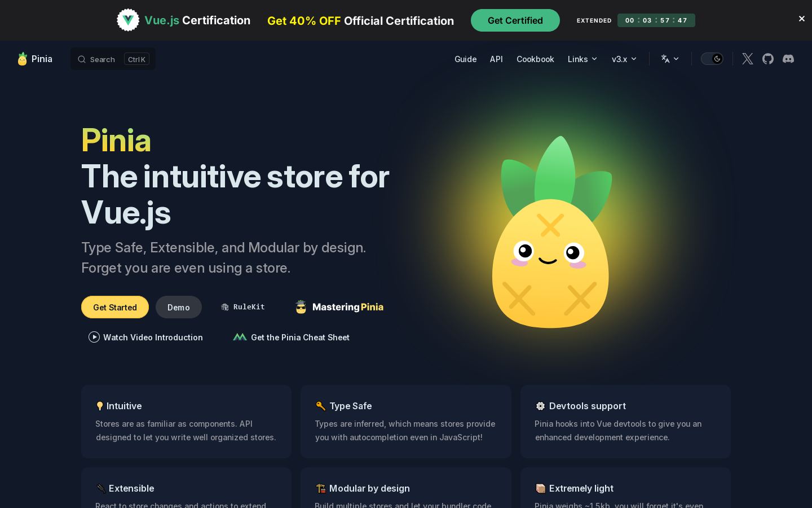812x508 pixels.
Task: Open the X (Twitter) social link
Action: click(748, 59)
